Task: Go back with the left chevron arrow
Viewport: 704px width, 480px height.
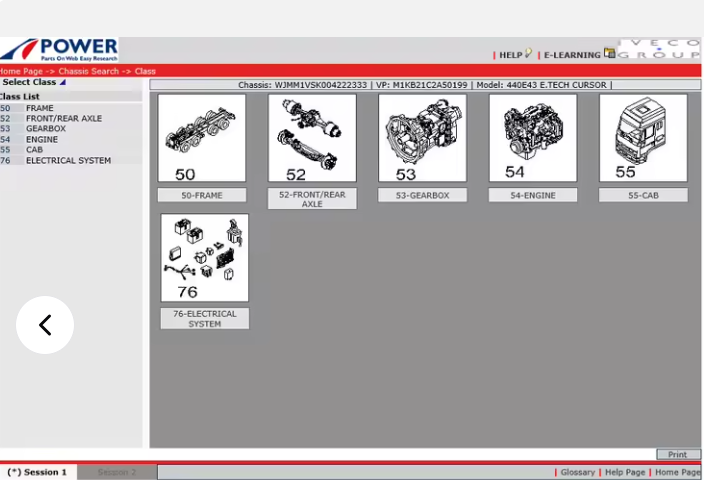Action: 45,325
